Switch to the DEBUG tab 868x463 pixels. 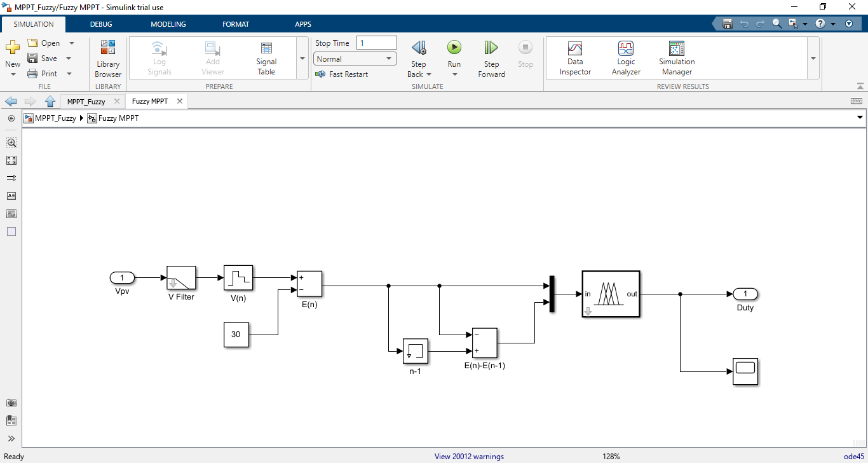point(101,24)
